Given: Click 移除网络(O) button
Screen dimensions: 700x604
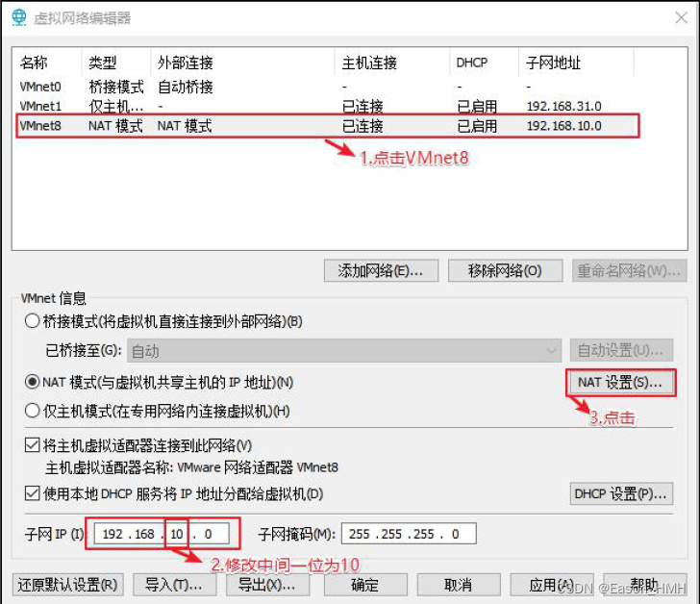Looking at the screenshot, I should coord(505,270).
